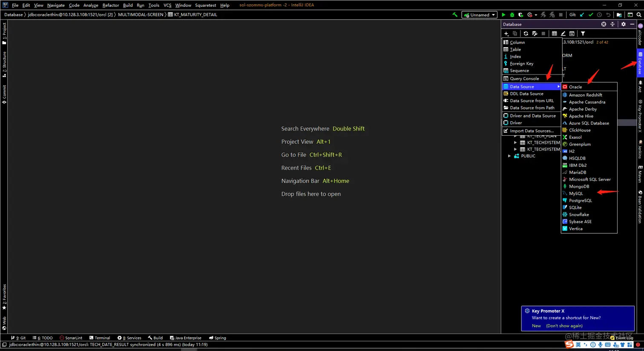Click the filter funnel icon in Database toolbar

(x=583, y=34)
